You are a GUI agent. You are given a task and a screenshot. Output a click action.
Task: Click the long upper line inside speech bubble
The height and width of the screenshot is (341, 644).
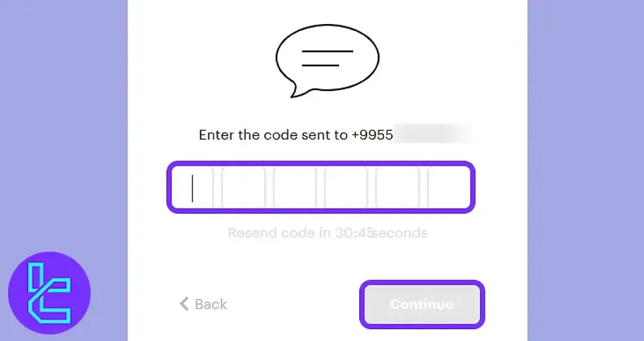(x=328, y=51)
